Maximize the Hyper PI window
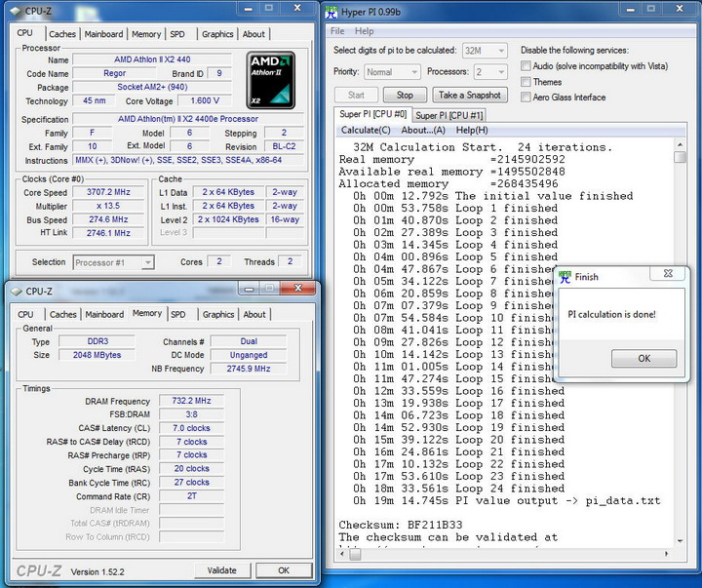The width and height of the screenshot is (702, 588). pos(651,8)
